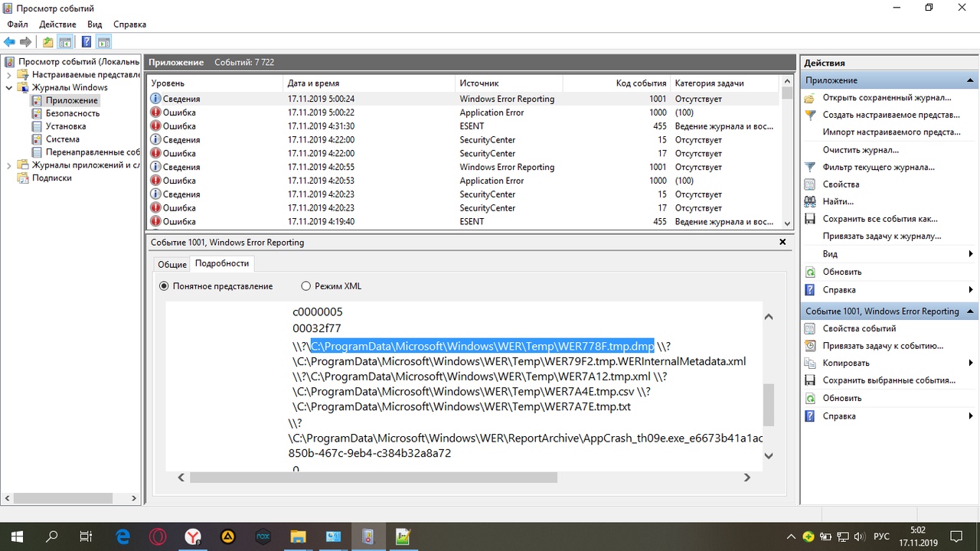Click the up-one-level folder toolbar icon

(x=48, y=42)
